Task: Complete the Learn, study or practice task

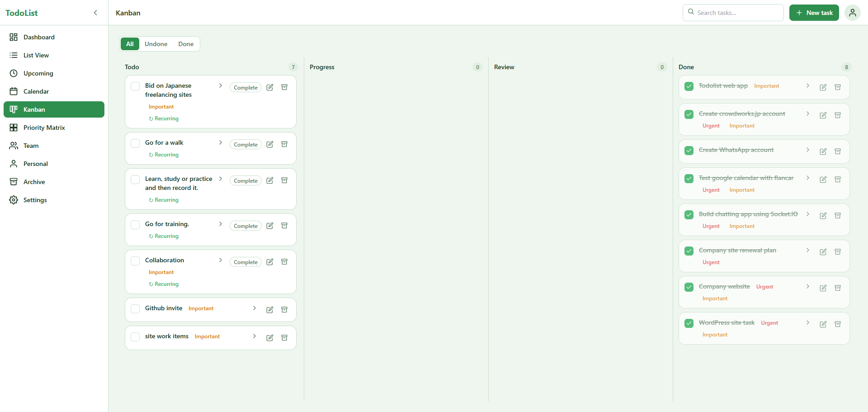Action: click(x=245, y=181)
